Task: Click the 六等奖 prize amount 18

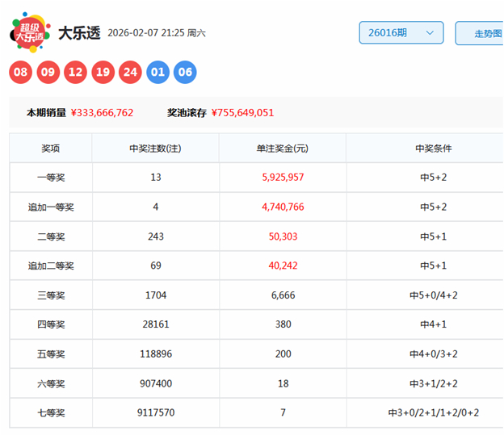Action: [283, 383]
